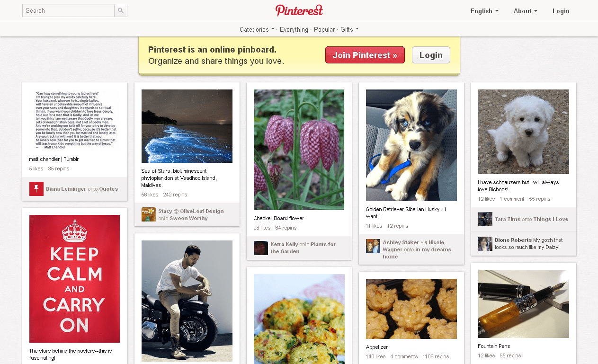Click Tara Tims' avatar thumbnail

click(485, 219)
